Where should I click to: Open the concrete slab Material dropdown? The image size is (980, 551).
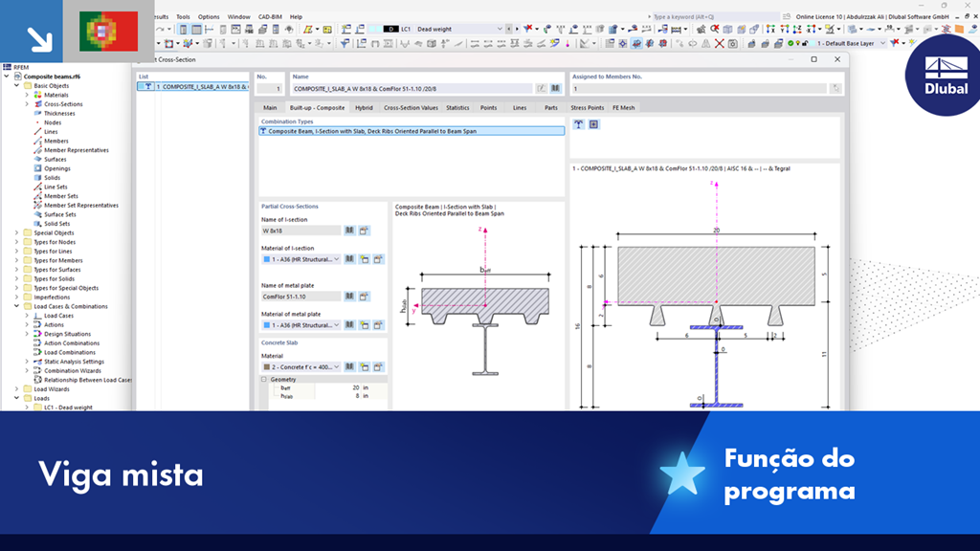coord(336,366)
